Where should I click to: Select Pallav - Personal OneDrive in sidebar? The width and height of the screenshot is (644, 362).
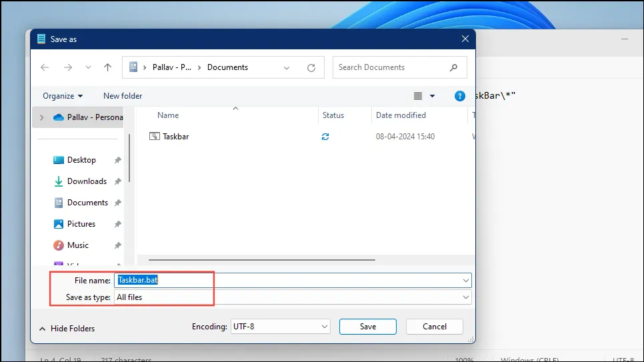[88, 117]
